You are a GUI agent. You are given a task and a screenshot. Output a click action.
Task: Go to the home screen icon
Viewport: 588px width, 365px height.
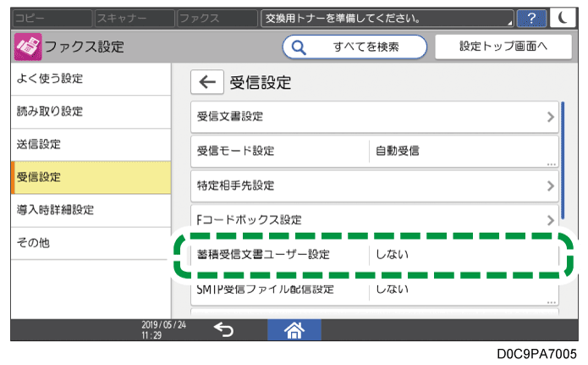[x=294, y=330]
